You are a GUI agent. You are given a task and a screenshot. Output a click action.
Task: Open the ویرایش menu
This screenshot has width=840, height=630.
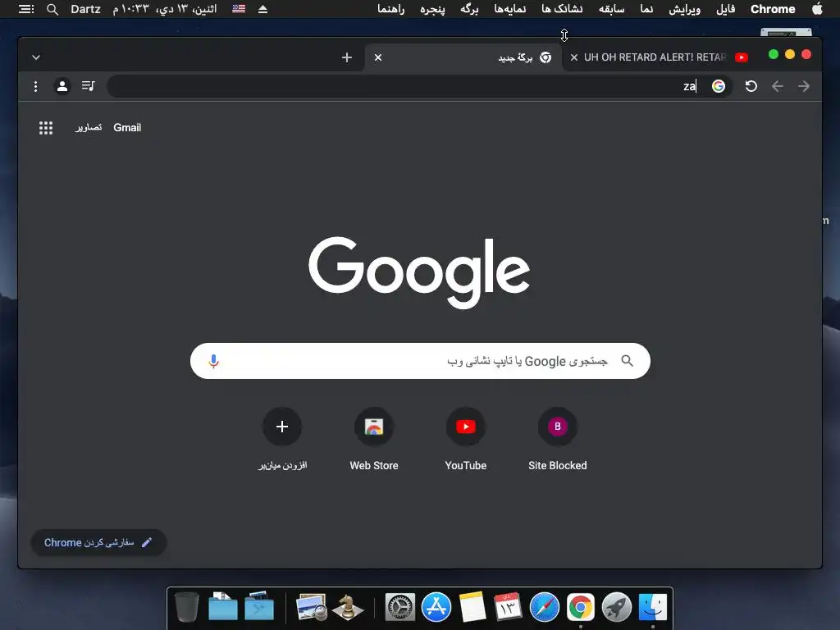(x=685, y=9)
